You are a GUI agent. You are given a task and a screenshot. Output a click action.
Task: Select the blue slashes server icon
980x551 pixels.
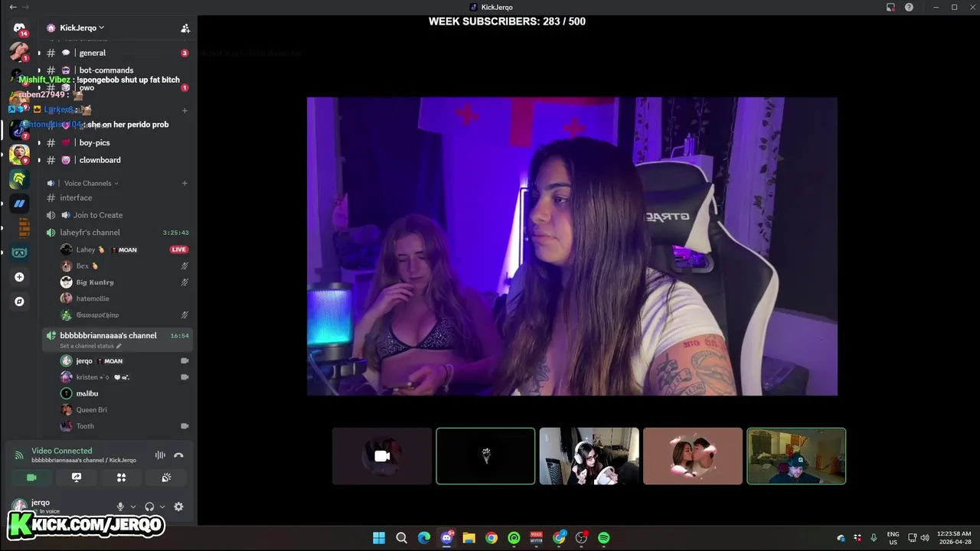[x=19, y=204]
